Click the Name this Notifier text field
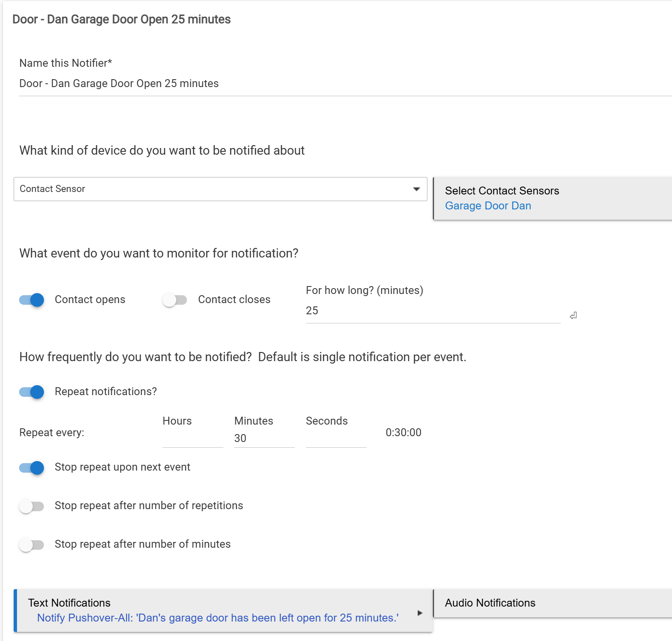 coord(344,84)
